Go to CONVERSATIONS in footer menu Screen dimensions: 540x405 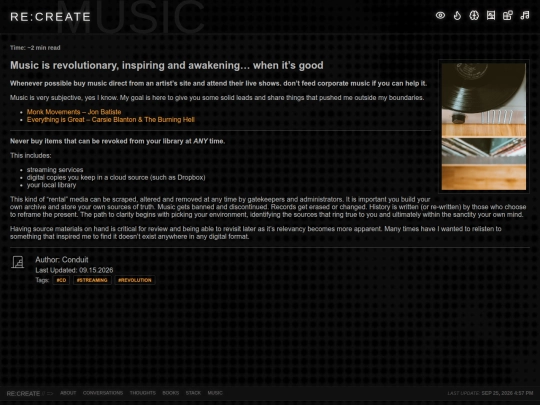pos(103,393)
